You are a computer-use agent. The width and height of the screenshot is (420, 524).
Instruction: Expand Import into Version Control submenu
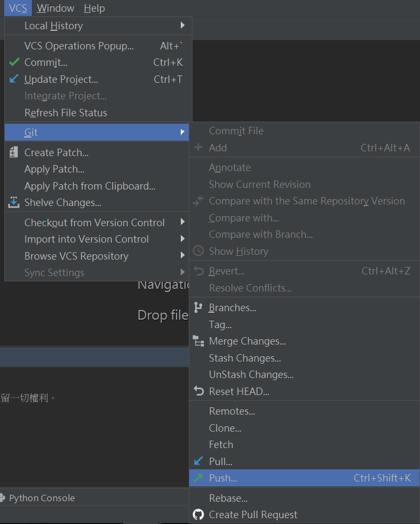[x=182, y=239]
